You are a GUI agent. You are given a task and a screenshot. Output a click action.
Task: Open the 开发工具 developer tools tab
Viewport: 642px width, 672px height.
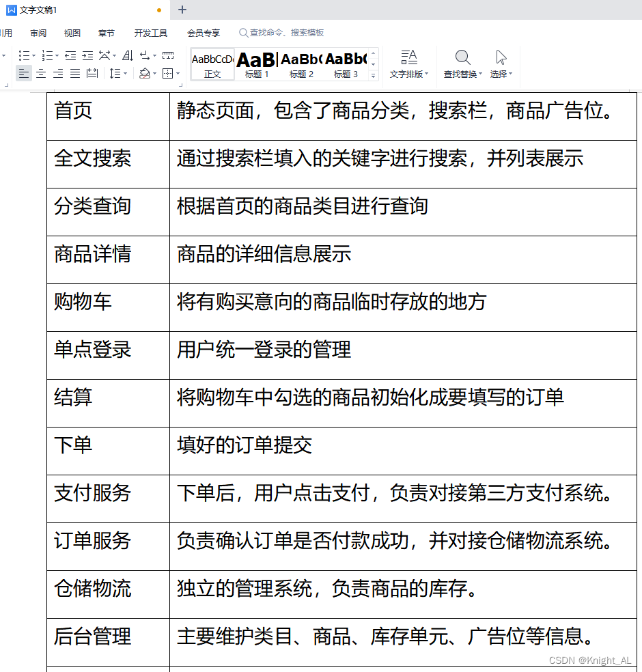click(151, 33)
